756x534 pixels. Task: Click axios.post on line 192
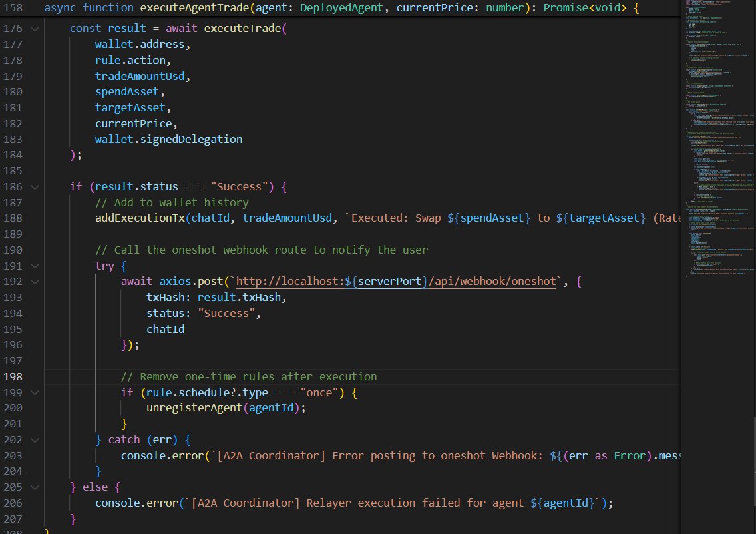click(x=192, y=281)
